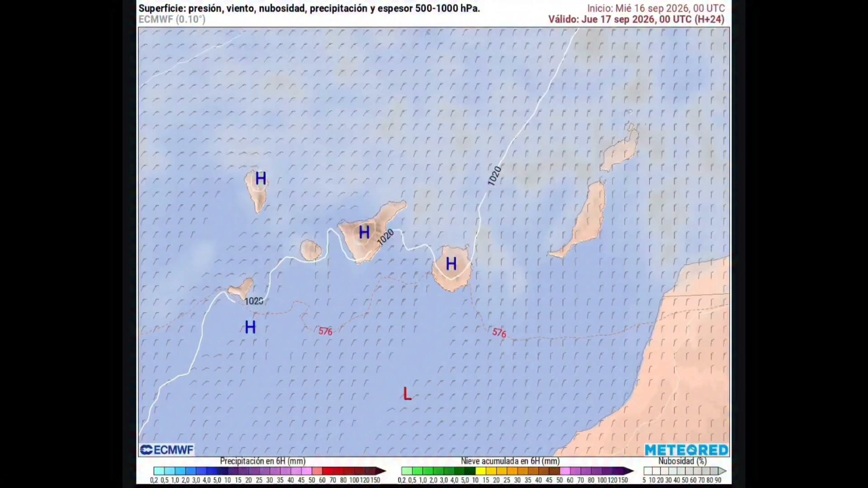Click the H marker over La Palma
The image size is (868, 488).
click(260, 178)
